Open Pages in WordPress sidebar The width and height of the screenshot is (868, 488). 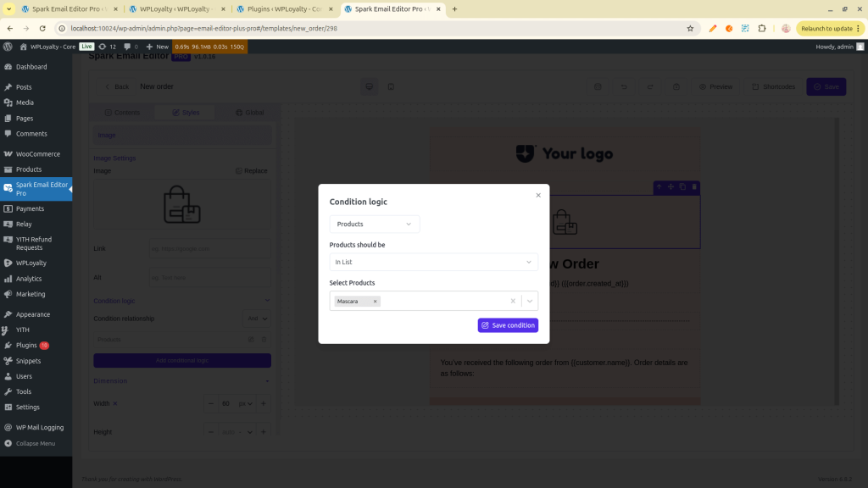click(25, 119)
